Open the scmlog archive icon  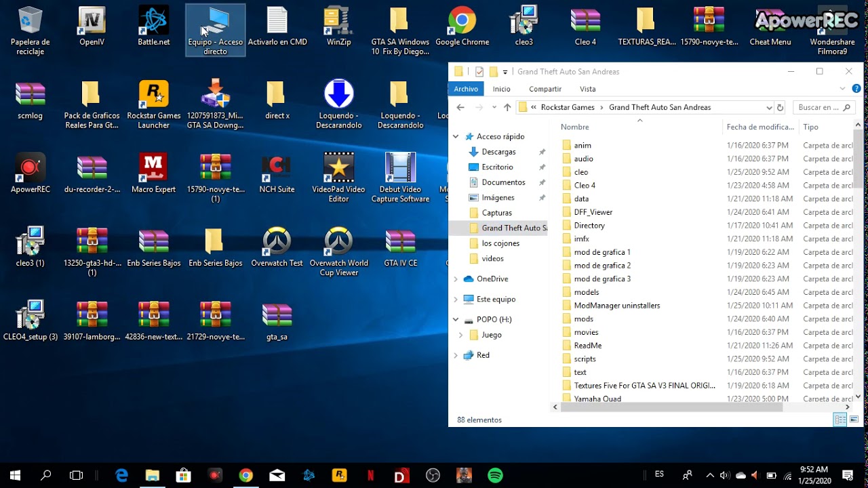[30, 101]
